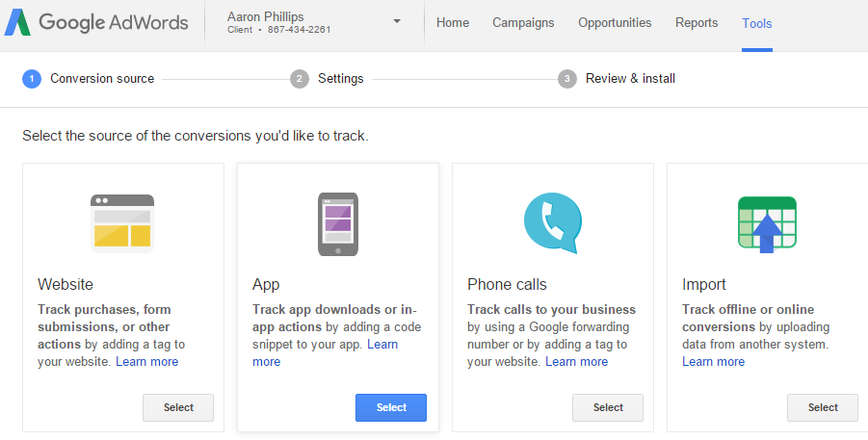Click step 1 circle for Conversion source
The image size is (868, 440).
(x=32, y=79)
